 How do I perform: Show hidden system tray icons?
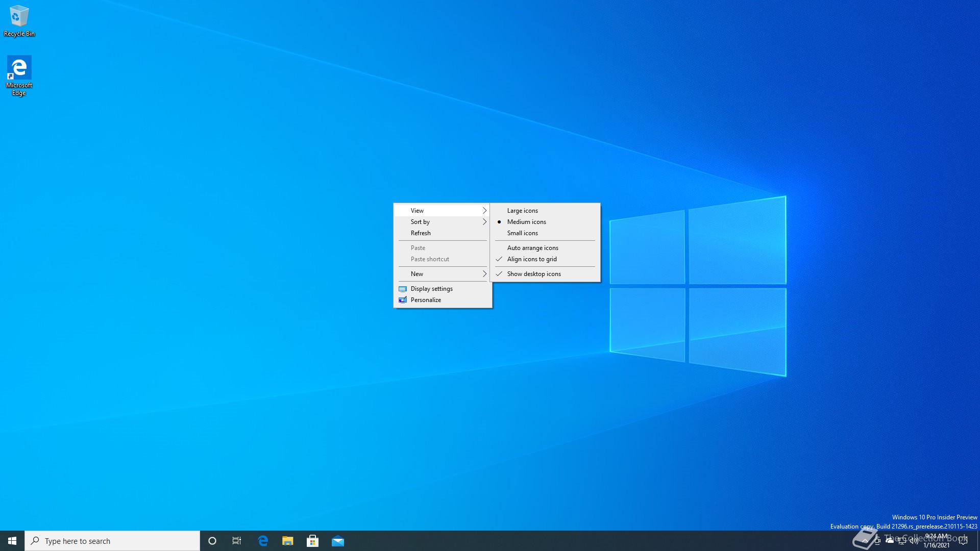pyautogui.click(x=865, y=541)
